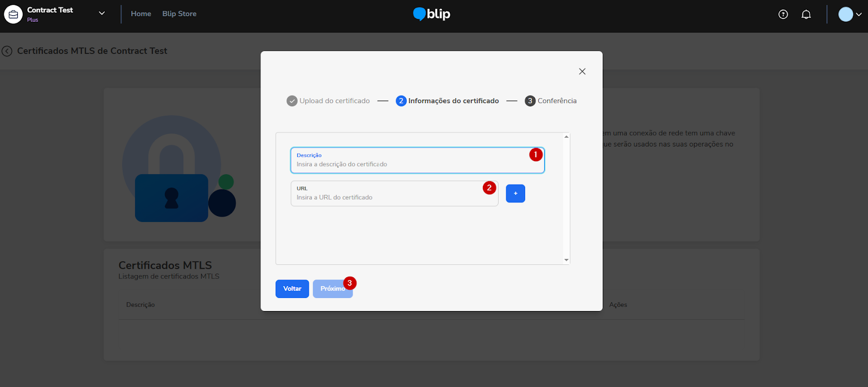The image size is (868, 387).
Task: Expand the Contract Test dropdown chevron
Action: pyautogui.click(x=101, y=14)
